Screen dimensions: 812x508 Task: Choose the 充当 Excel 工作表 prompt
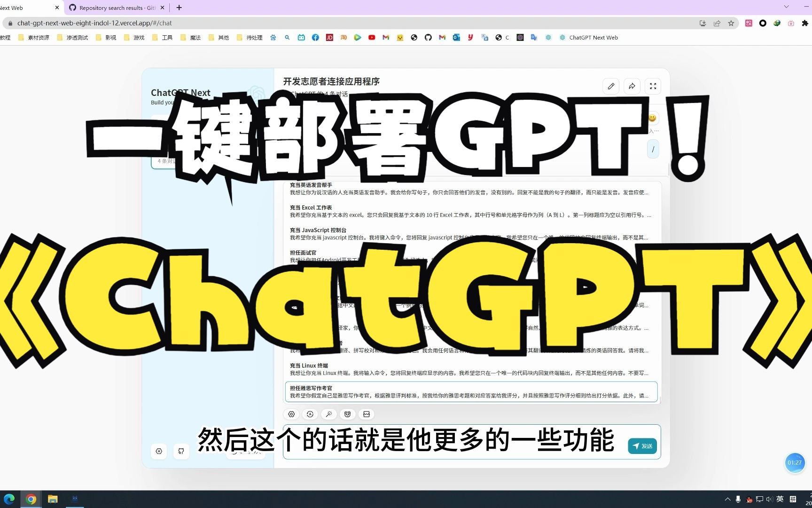471,211
